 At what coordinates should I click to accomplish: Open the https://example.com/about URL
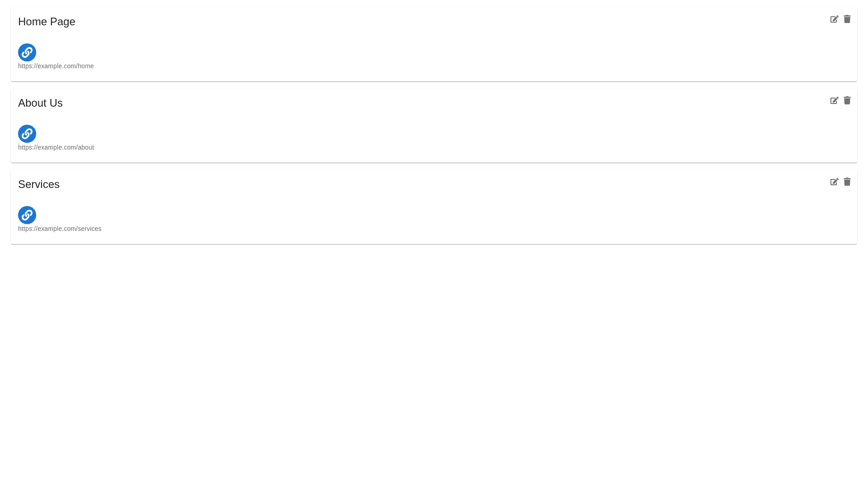[x=56, y=147]
